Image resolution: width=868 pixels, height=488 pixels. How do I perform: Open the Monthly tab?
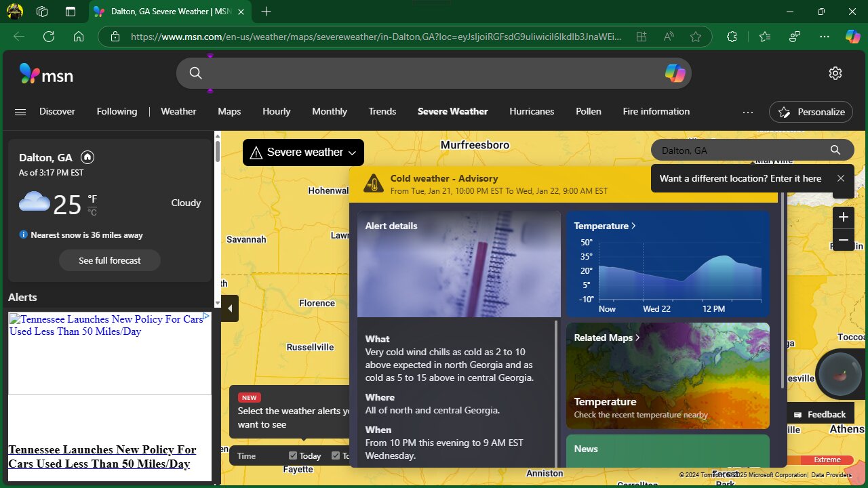coord(330,112)
